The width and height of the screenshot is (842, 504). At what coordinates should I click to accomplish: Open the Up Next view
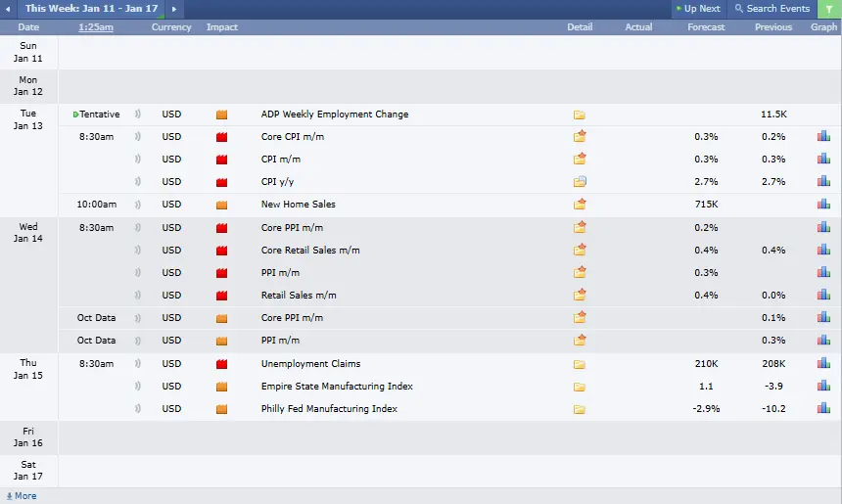point(698,9)
